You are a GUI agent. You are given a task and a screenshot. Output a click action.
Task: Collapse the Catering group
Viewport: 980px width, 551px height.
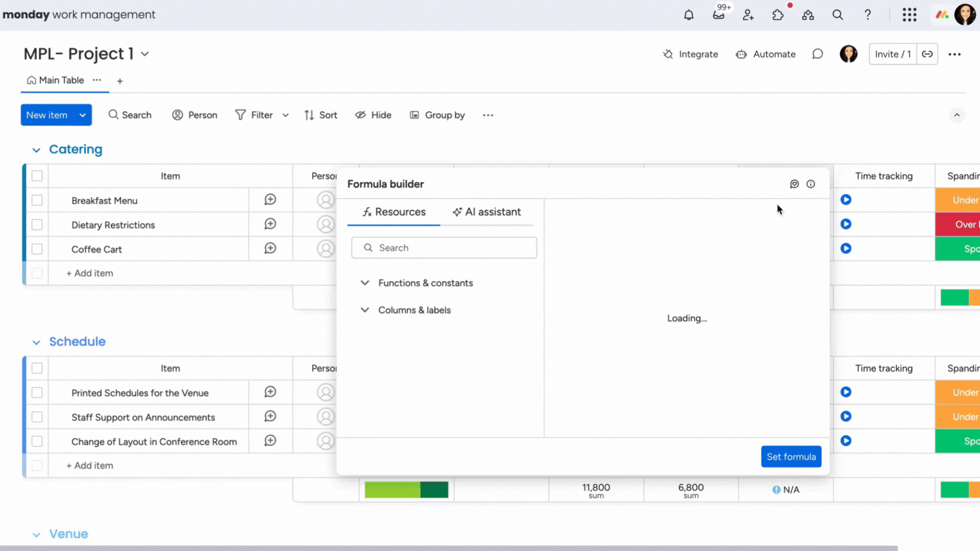pyautogui.click(x=36, y=149)
